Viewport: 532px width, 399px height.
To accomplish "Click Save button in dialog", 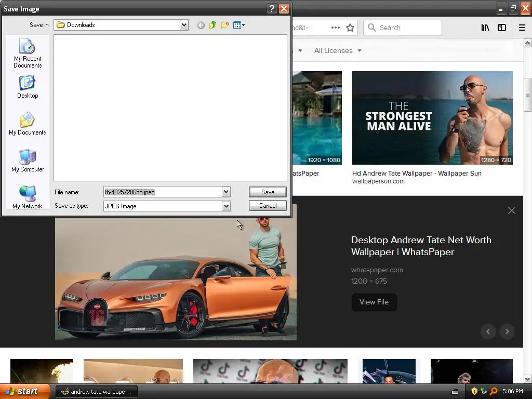I will pyautogui.click(x=268, y=192).
